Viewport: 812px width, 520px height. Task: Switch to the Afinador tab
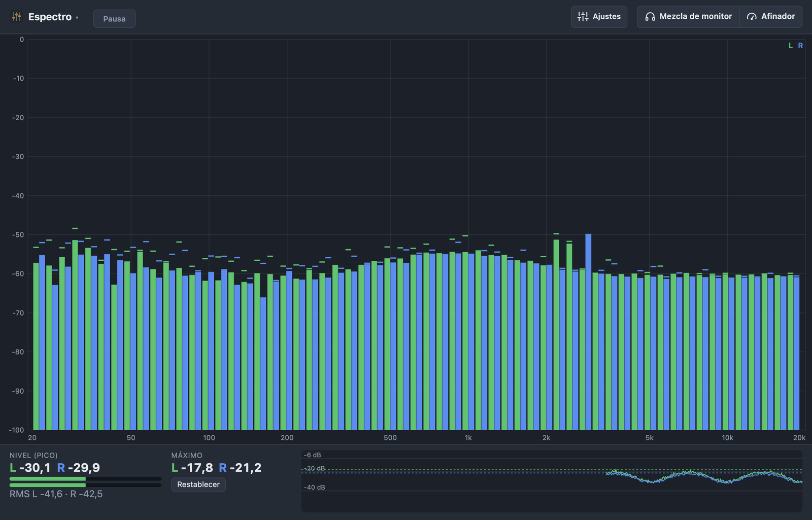(x=771, y=16)
